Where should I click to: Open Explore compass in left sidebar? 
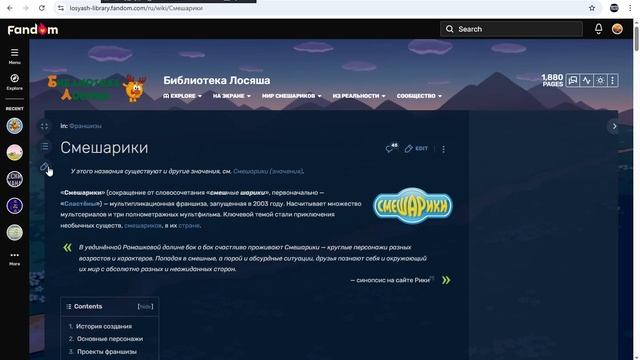14,82
